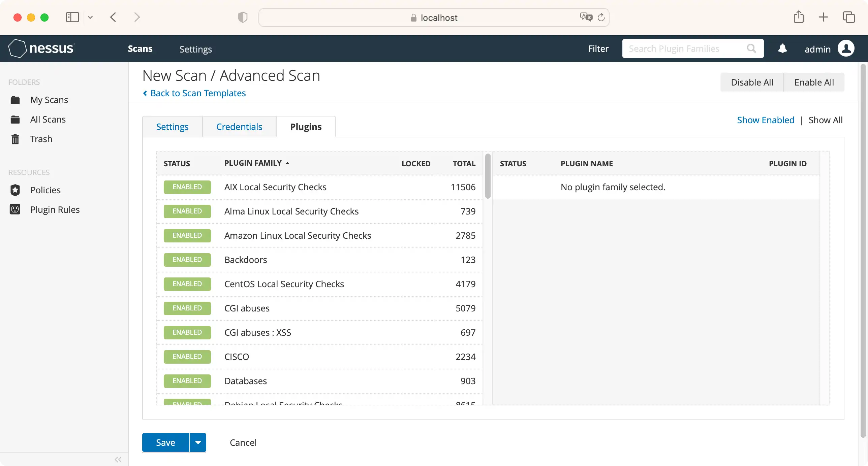
Task: Click the Nessus home logo icon
Action: coord(16,48)
